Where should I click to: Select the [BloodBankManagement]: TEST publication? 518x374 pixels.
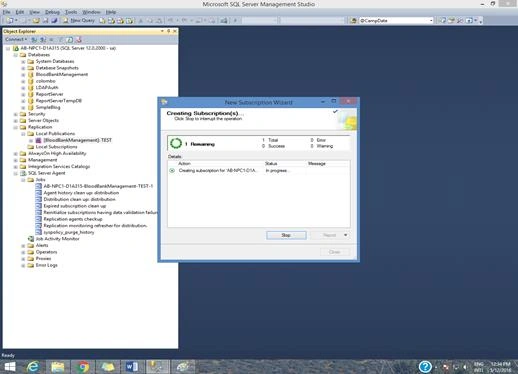[x=77, y=140]
